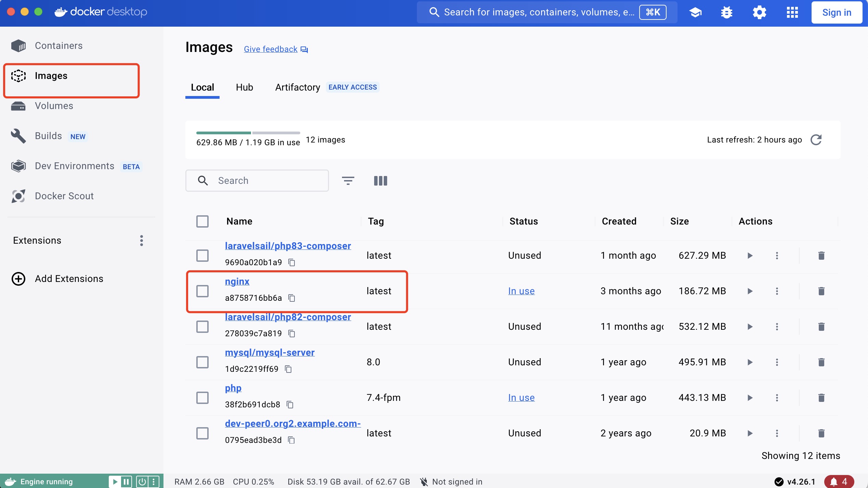Open more actions for laravelsail/php83-composer
This screenshot has width=868, height=488.
click(777, 256)
